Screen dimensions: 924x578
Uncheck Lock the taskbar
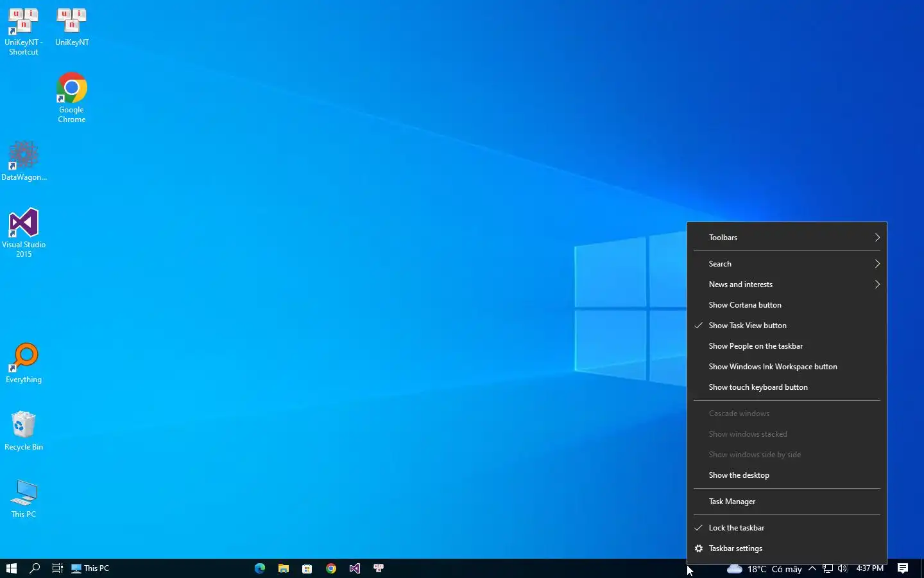tap(787, 528)
